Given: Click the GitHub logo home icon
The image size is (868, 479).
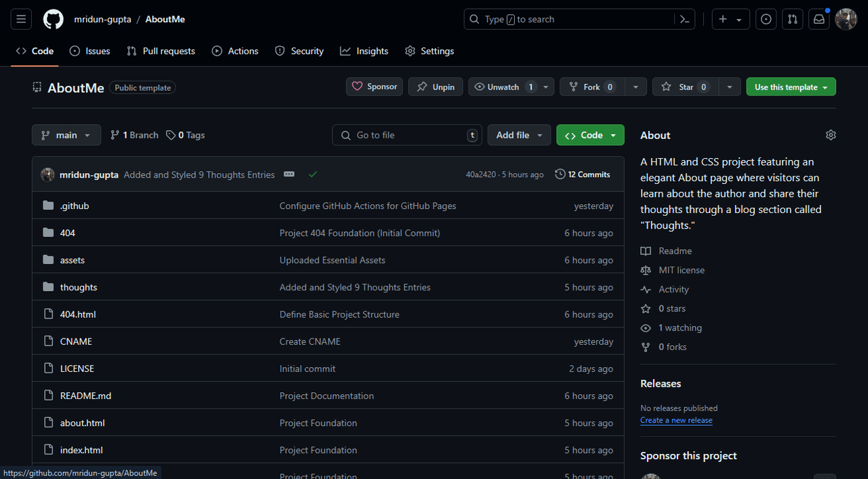Looking at the screenshot, I should coord(54,20).
